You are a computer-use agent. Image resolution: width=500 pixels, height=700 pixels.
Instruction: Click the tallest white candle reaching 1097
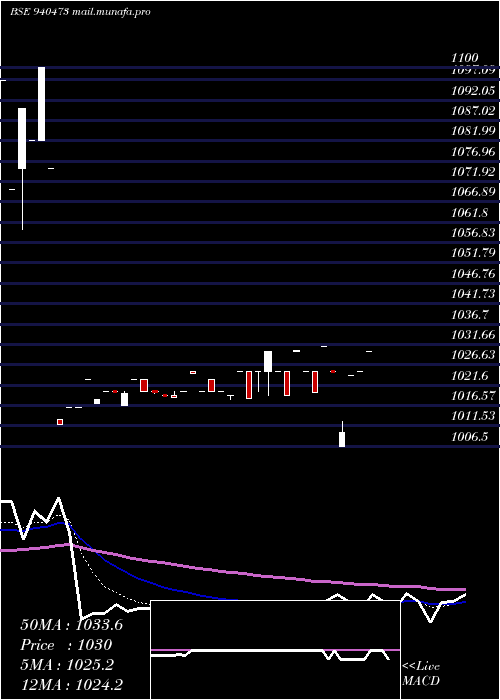[42, 104]
